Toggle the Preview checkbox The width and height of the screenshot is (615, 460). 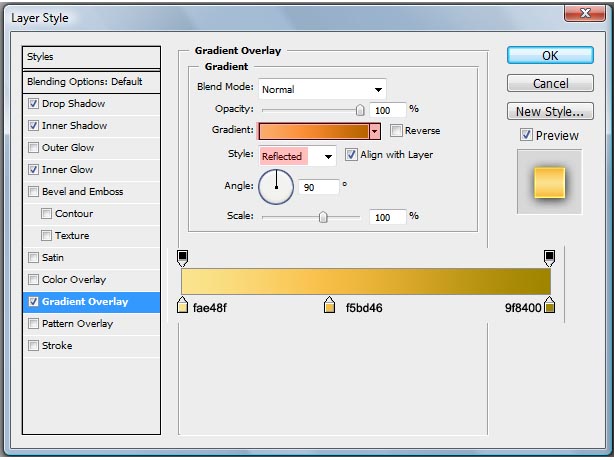click(526, 135)
